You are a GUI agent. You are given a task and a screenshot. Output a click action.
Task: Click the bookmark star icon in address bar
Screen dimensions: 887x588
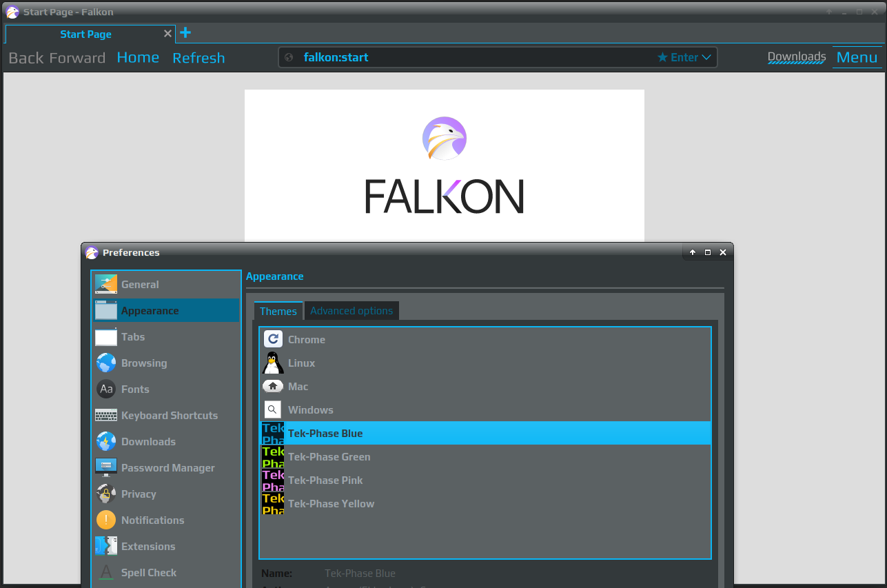[x=662, y=57]
